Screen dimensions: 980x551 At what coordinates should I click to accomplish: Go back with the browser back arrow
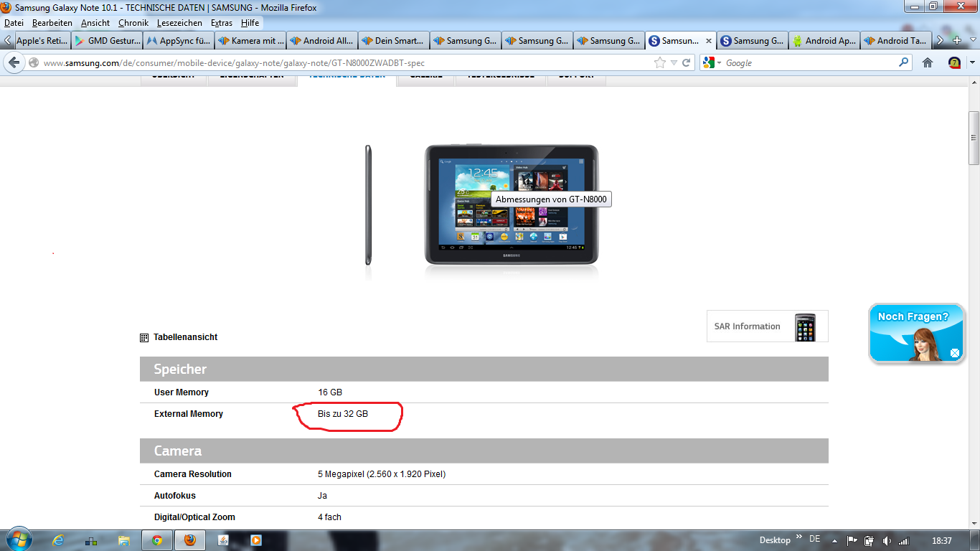point(14,62)
